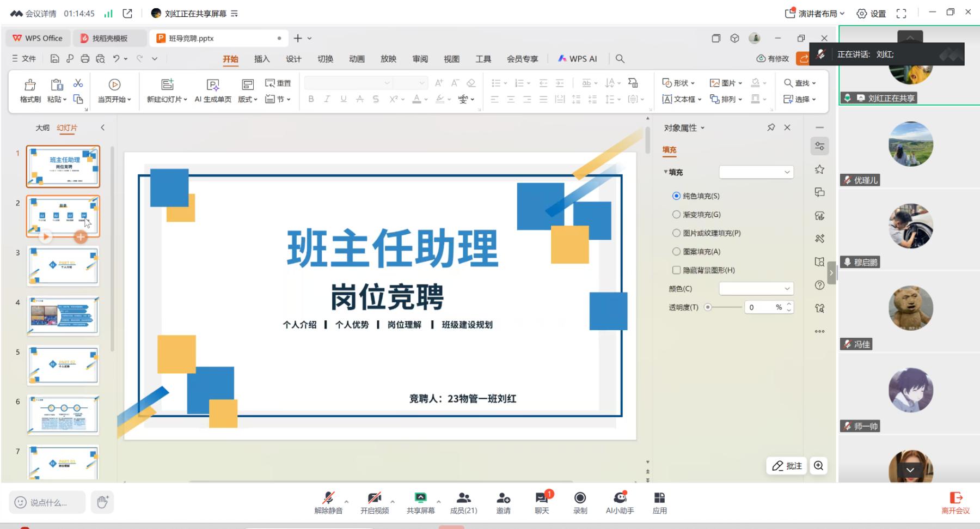Start slideshow with the 当页开始 play icon
This screenshot has height=529, width=980.
click(x=114, y=84)
